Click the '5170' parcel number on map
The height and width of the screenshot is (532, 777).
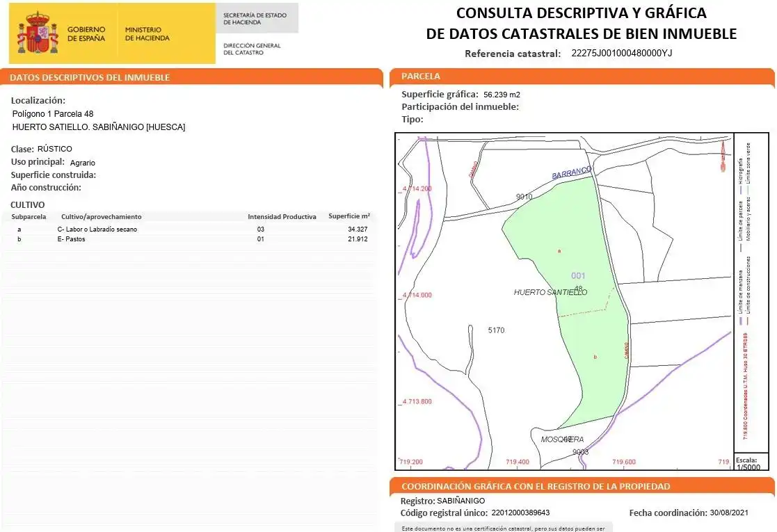point(496,330)
